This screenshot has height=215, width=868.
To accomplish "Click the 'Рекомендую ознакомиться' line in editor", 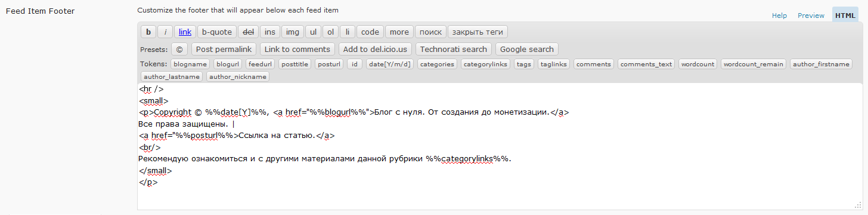I will 325,159.
